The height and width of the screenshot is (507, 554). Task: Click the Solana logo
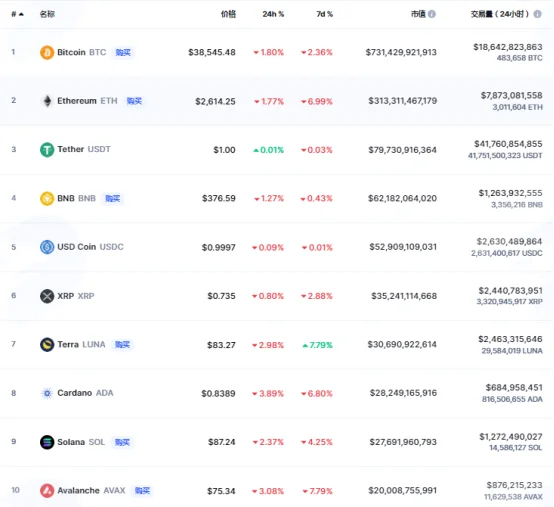pyautogui.click(x=47, y=442)
